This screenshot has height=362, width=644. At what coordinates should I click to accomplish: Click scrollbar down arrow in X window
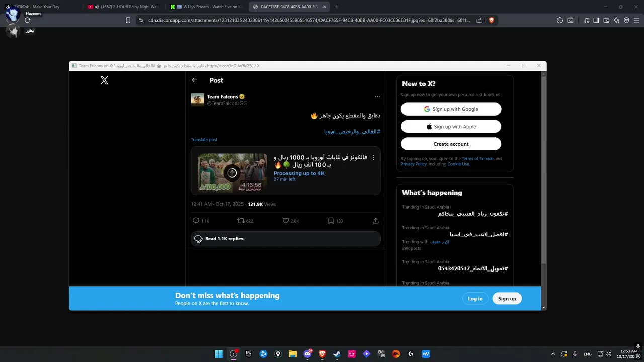click(x=544, y=307)
